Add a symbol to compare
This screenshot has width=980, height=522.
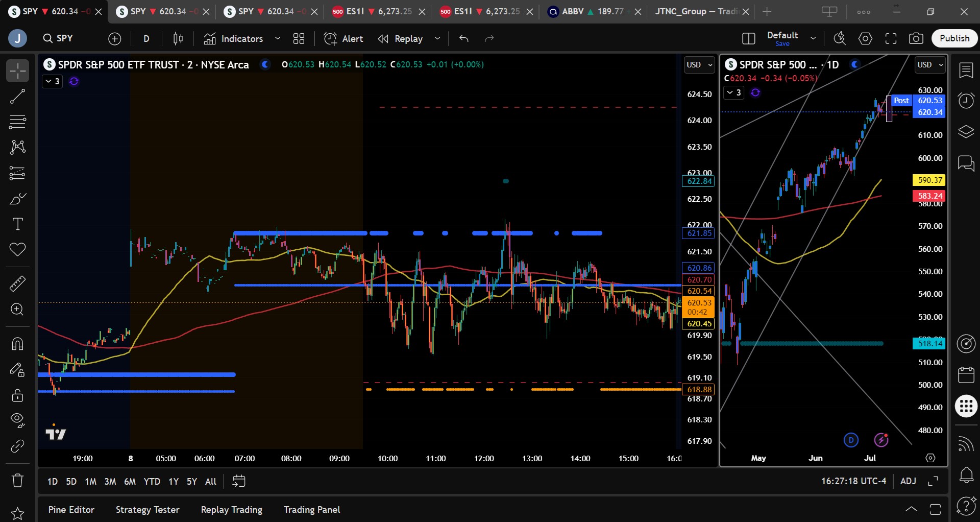tap(115, 38)
